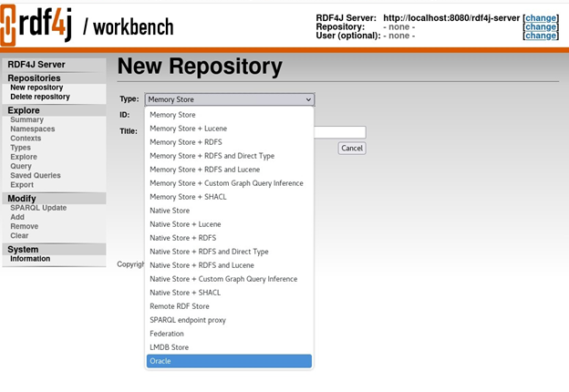Select Native Store + RDFS and Direct Type
The height and width of the screenshot is (392, 569).
229,252
